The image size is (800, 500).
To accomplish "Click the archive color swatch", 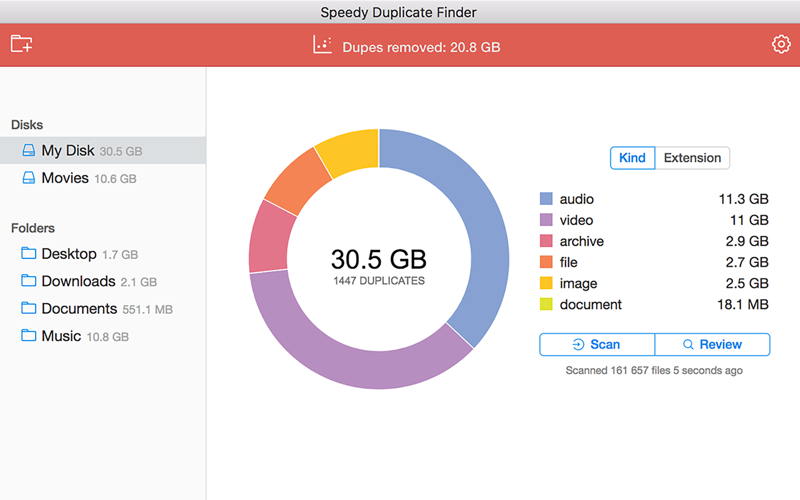I will point(546,241).
